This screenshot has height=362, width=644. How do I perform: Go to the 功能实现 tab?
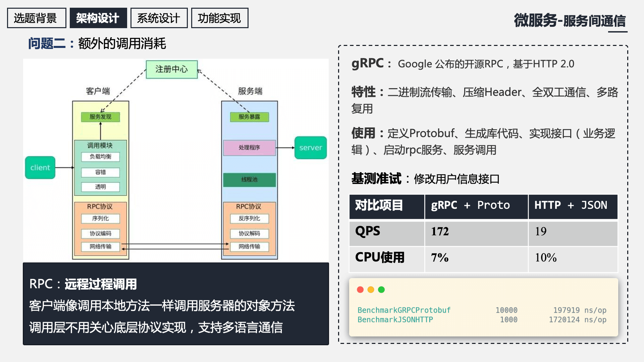(x=219, y=18)
